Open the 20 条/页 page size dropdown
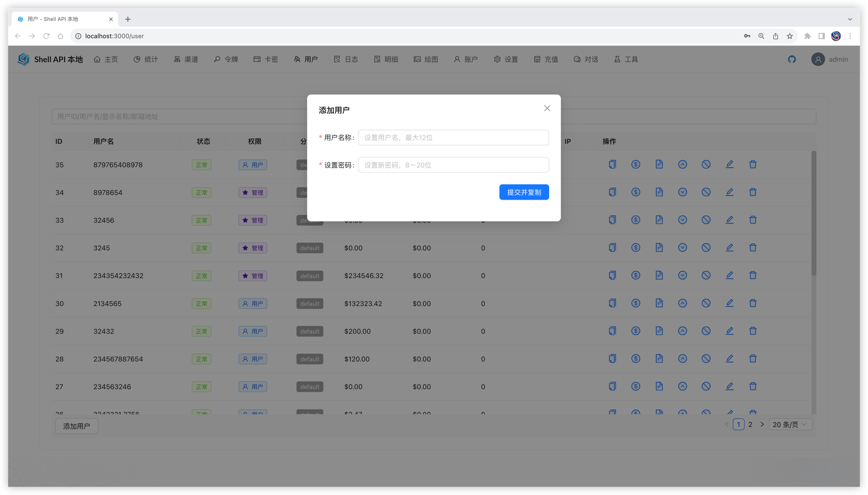 pos(790,424)
